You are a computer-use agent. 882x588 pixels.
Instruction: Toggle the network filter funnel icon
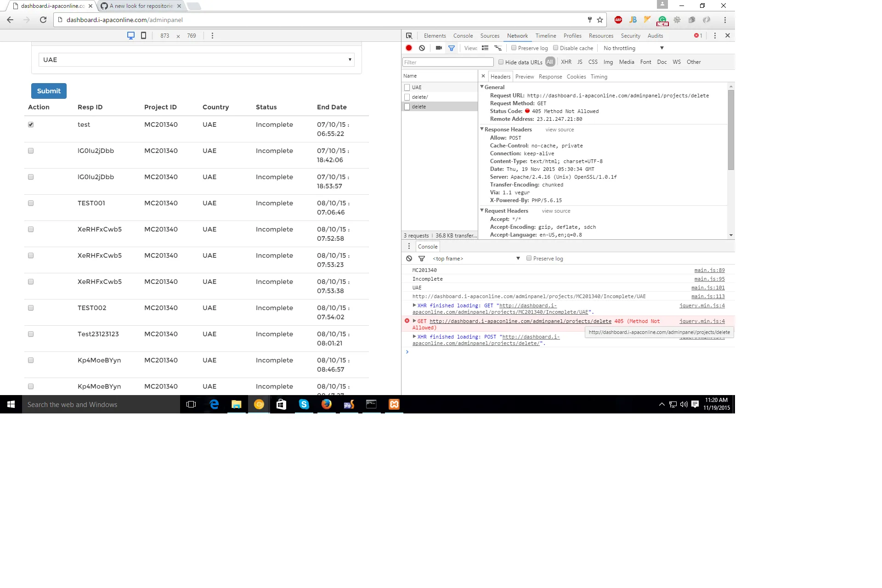click(452, 48)
